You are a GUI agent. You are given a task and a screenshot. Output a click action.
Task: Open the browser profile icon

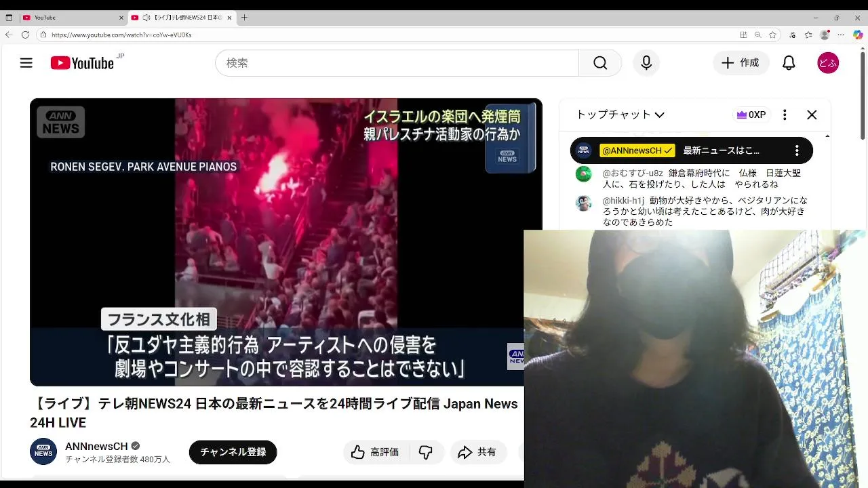825,35
